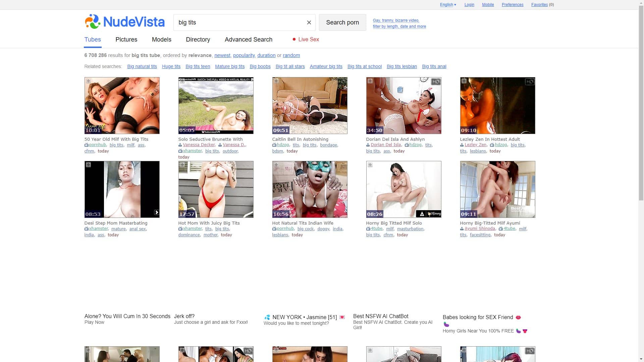This screenshot has height=362, width=644.
Task: Expand related searches via 'Big tits anal' link
Action: (434, 66)
